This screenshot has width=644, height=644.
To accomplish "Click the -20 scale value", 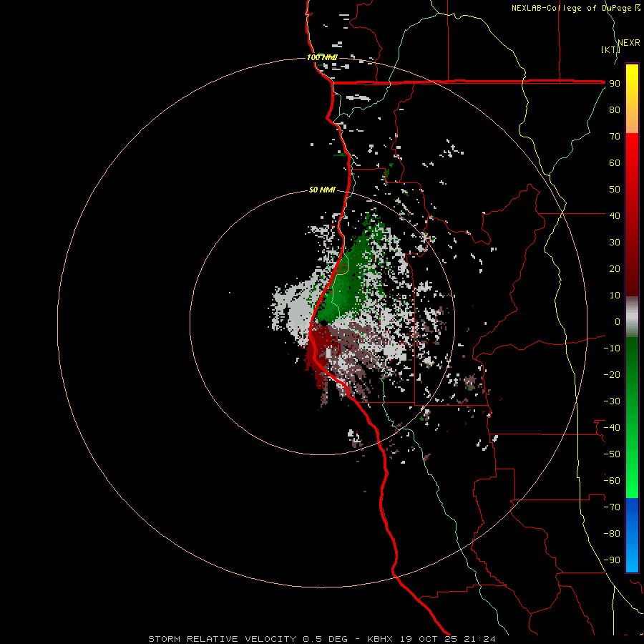I will point(612,374).
